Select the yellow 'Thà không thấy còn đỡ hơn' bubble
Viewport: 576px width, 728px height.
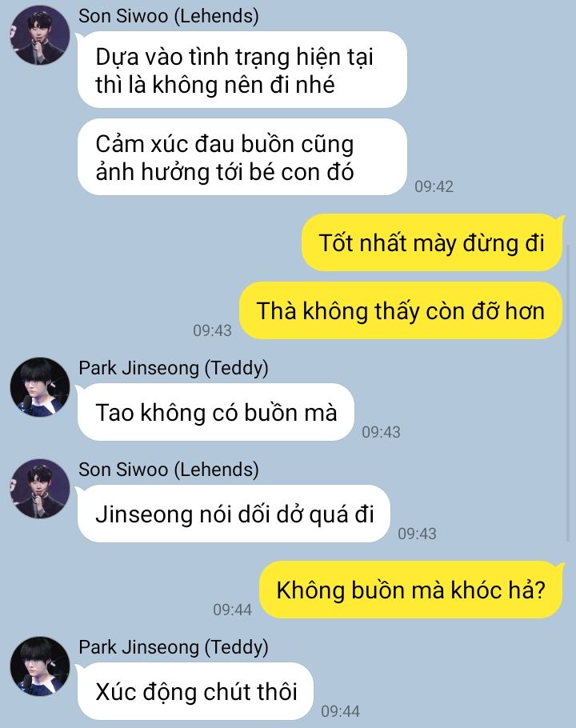click(401, 310)
